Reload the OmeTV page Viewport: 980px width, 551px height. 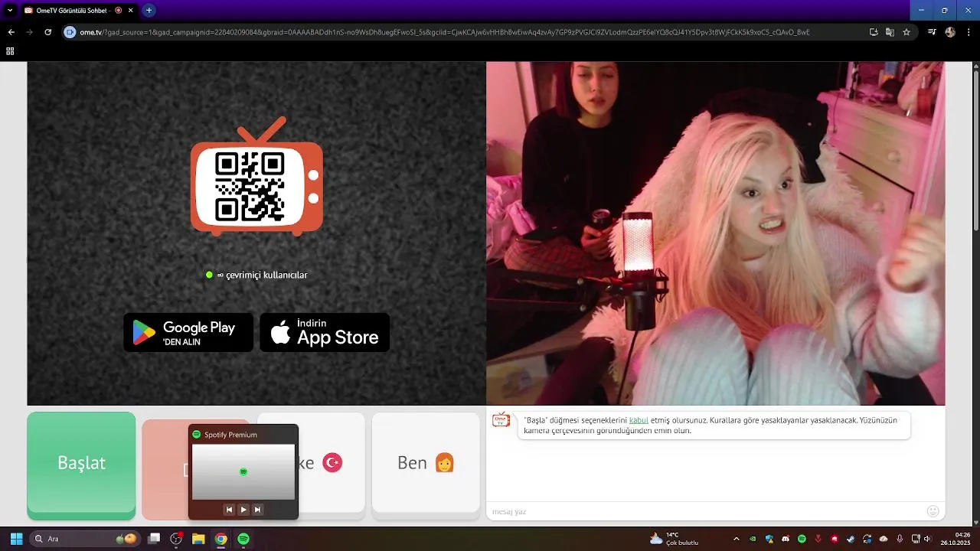click(x=47, y=32)
